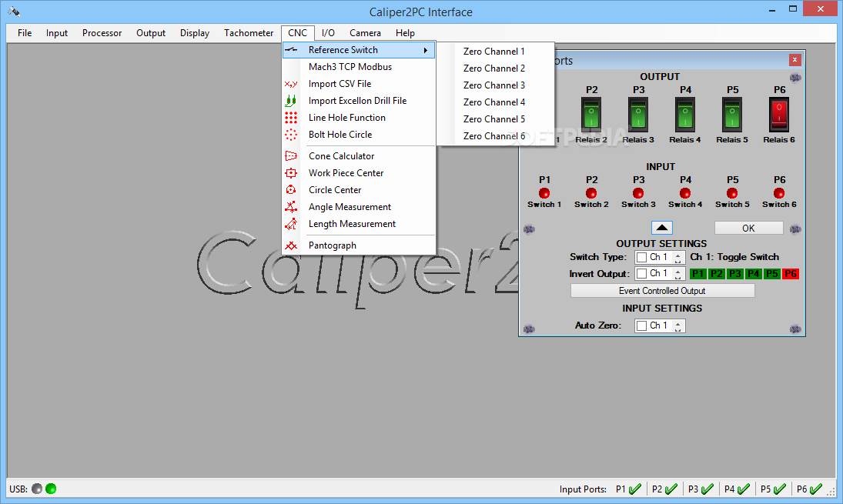Check the Switch Type Ch 1 checkbox
Image resolution: width=843 pixels, height=504 pixels.
[641, 257]
